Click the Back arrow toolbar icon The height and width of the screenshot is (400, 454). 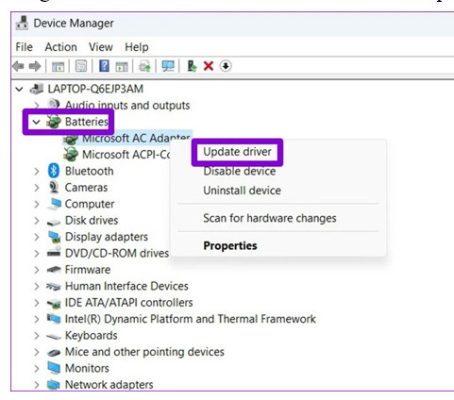click(18, 66)
